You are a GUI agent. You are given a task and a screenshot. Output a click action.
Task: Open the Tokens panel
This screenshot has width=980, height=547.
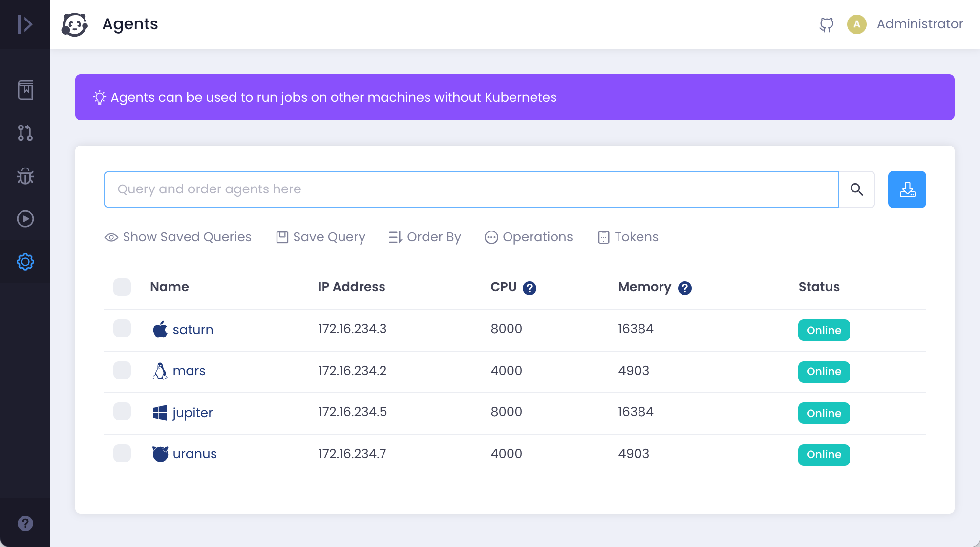click(x=628, y=237)
